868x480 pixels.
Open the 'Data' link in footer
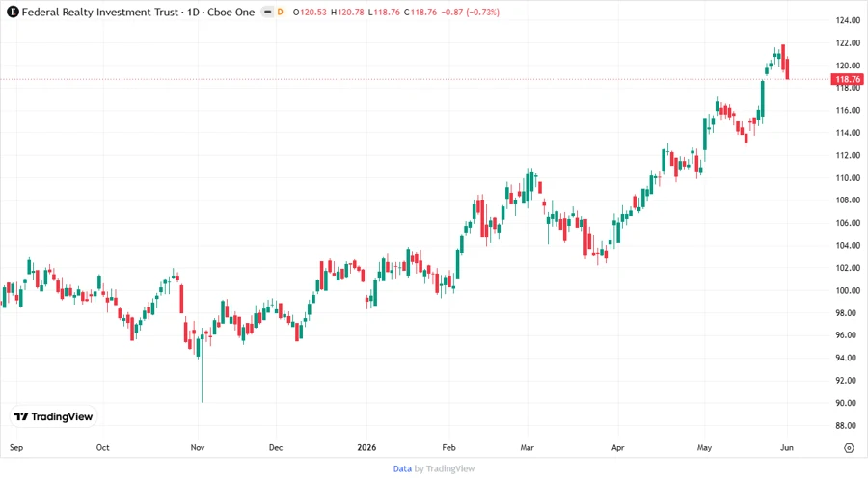402,468
